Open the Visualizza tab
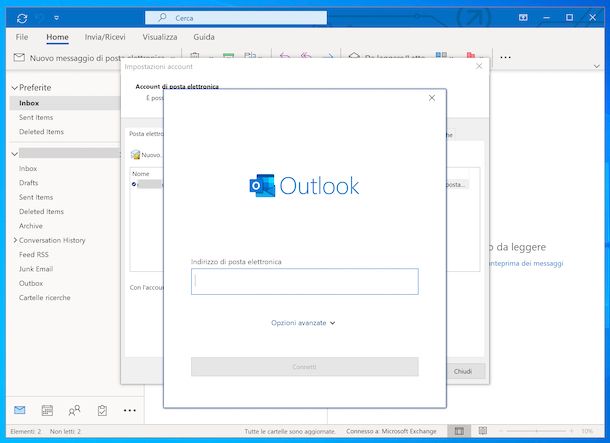The height and width of the screenshot is (443, 610). pyautogui.click(x=160, y=37)
